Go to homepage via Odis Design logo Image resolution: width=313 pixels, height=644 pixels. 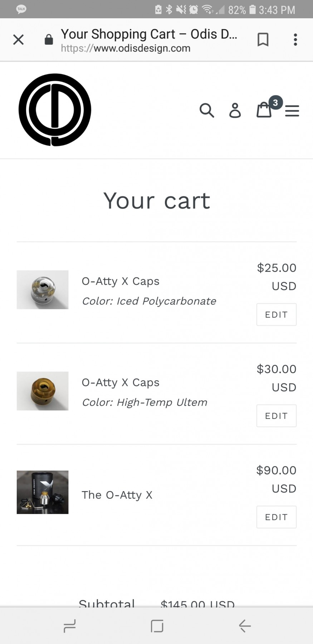(x=55, y=110)
